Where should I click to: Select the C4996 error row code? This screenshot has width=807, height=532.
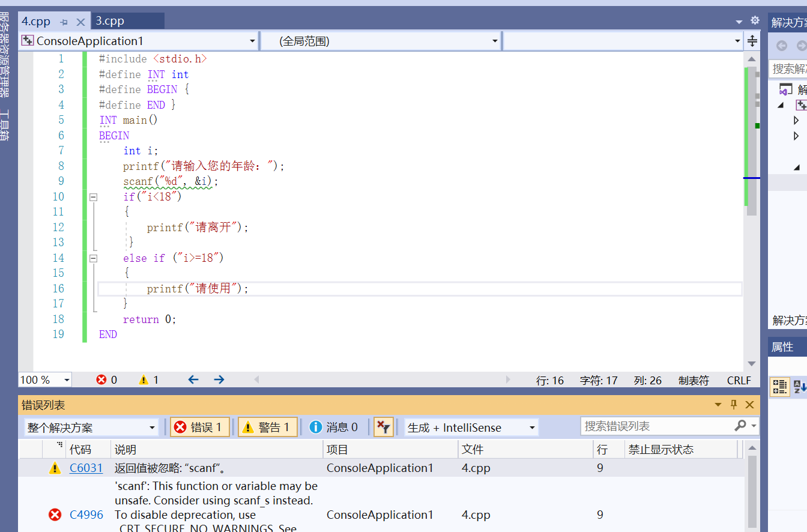point(86,515)
